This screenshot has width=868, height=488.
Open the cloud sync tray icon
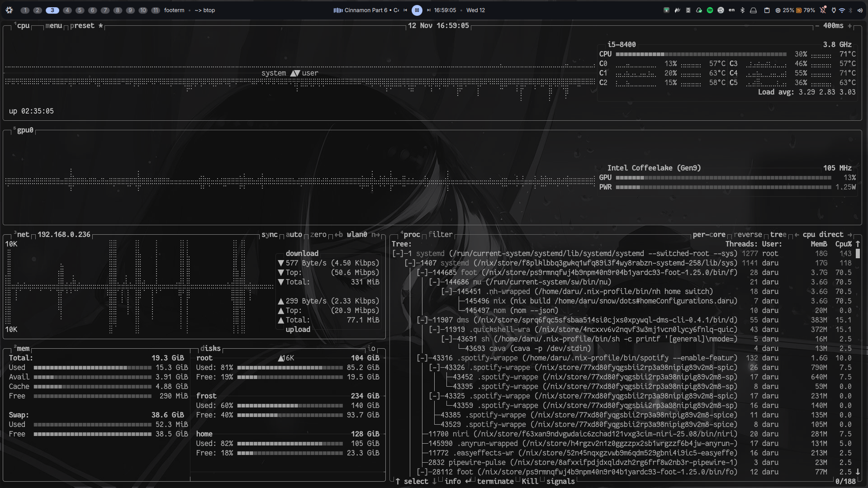pyautogui.click(x=699, y=10)
